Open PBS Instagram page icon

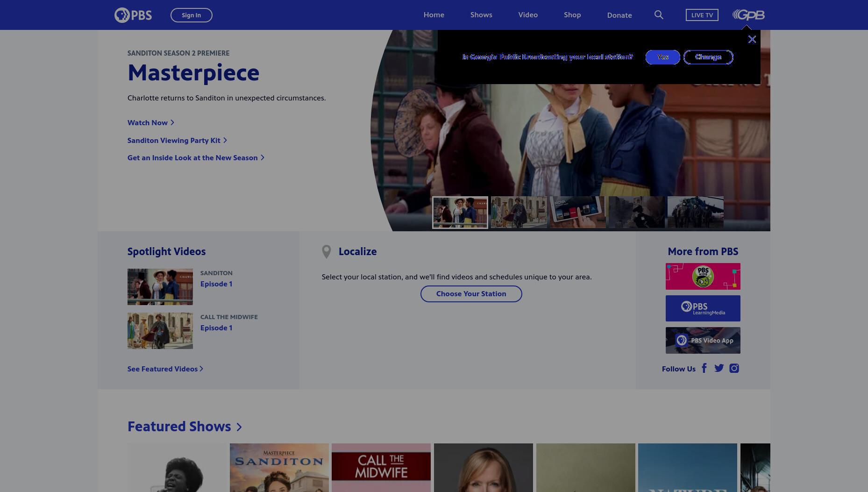click(734, 368)
